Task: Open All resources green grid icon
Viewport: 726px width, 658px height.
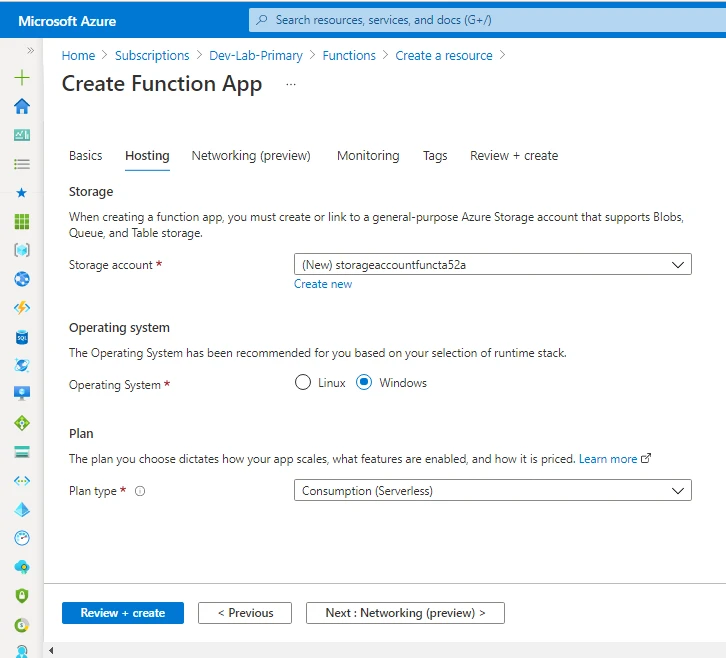Action: (22, 221)
